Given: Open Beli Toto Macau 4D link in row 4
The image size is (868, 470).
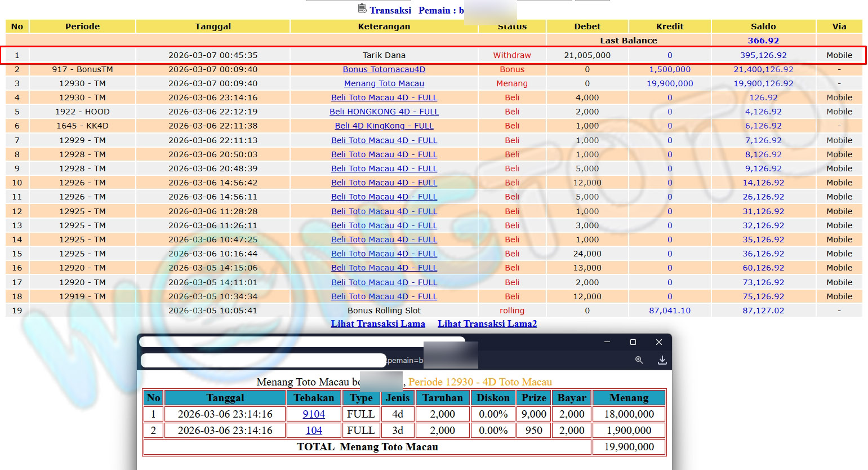Looking at the screenshot, I should click(384, 97).
